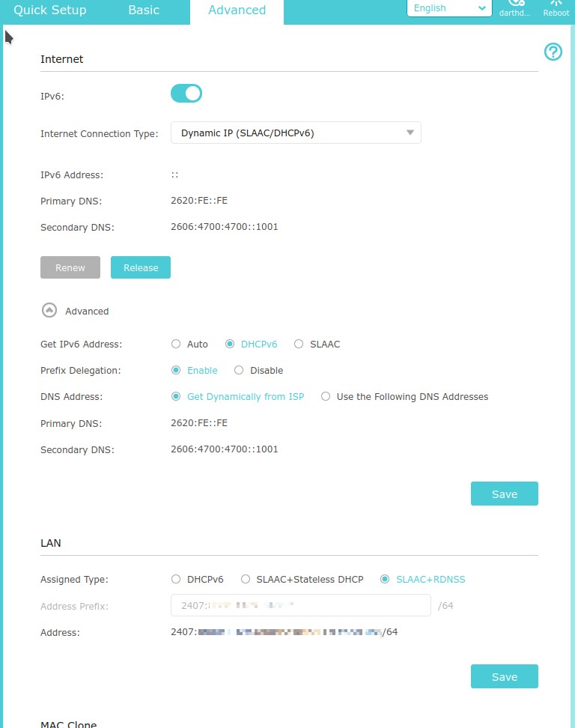Save the Internet section settings
This screenshot has width=575, height=728.
point(504,494)
